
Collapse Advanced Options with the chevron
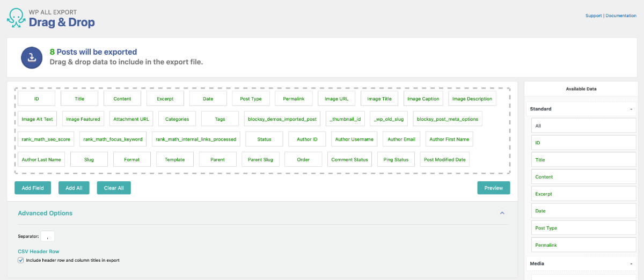pyautogui.click(x=502, y=213)
